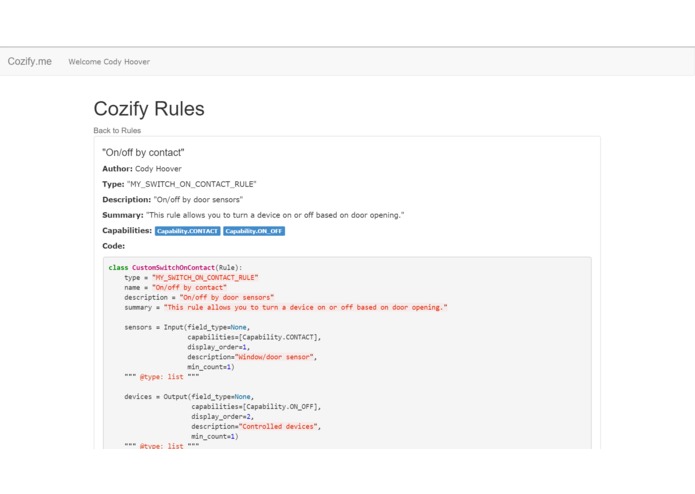Click the display_order=1 code line
This screenshot has width=695, height=494.
(x=219, y=347)
